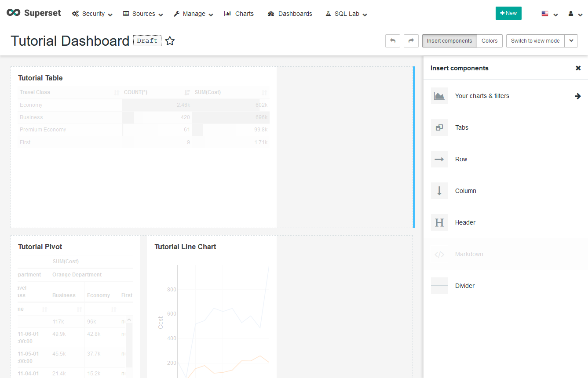Select the Row component icon
The image size is (588, 378).
pos(439,159)
